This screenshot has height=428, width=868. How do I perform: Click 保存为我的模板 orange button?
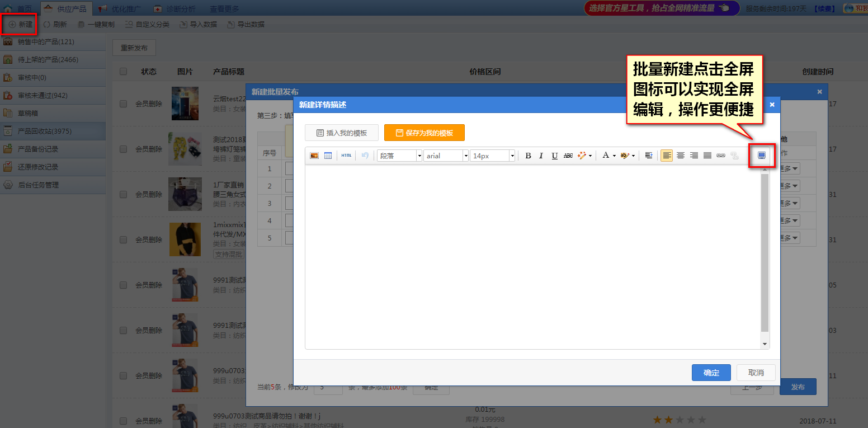(424, 133)
